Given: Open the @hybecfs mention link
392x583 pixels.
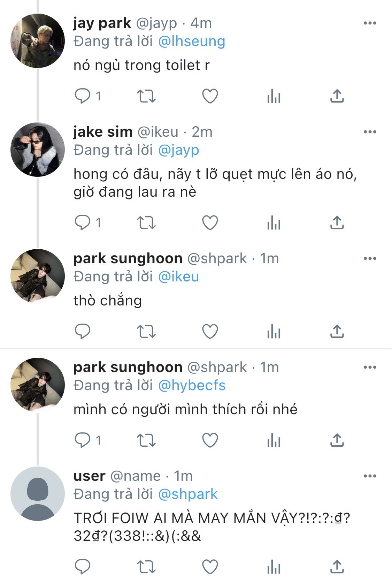Looking at the screenshot, I should (192, 386).
